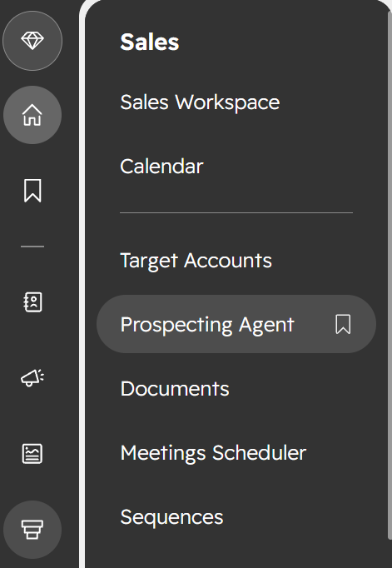Select the Marketing megaphone icon

pos(32,378)
